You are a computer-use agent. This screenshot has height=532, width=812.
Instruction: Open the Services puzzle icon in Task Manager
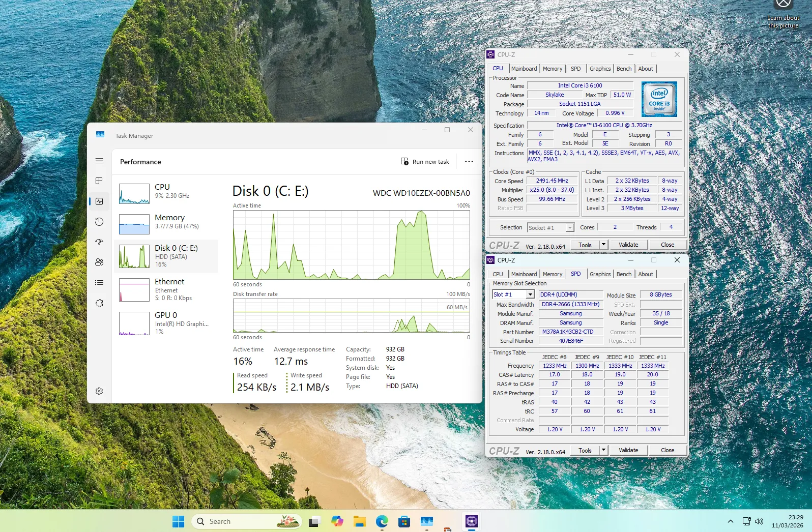(x=99, y=303)
